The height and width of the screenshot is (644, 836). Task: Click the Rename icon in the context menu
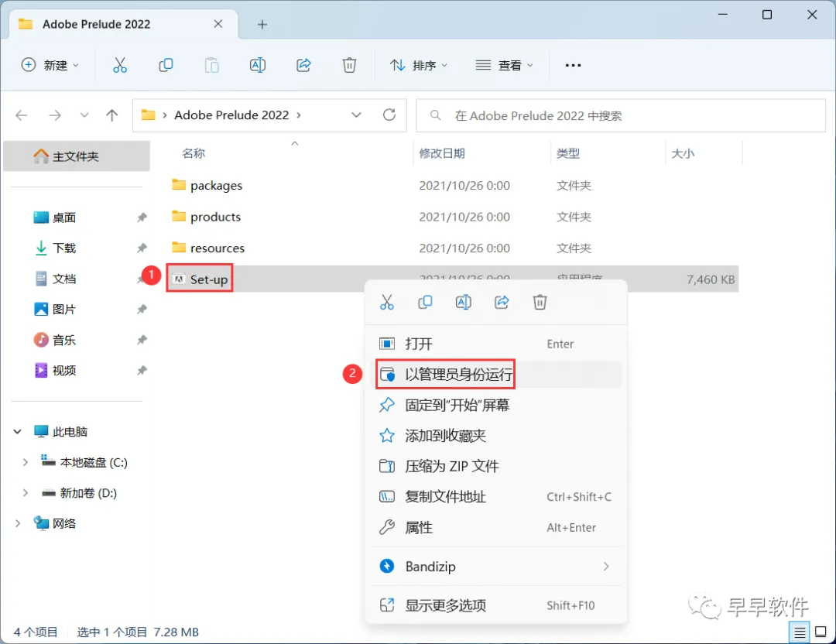464,303
